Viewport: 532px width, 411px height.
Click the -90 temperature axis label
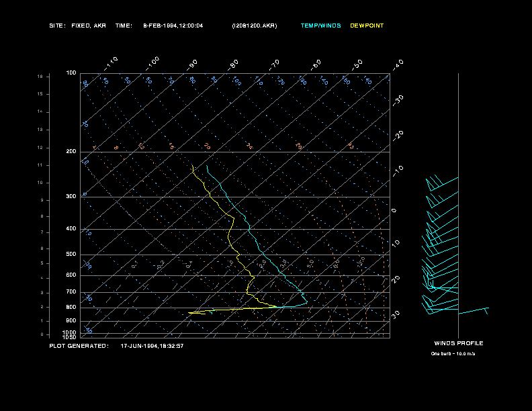[x=192, y=64]
